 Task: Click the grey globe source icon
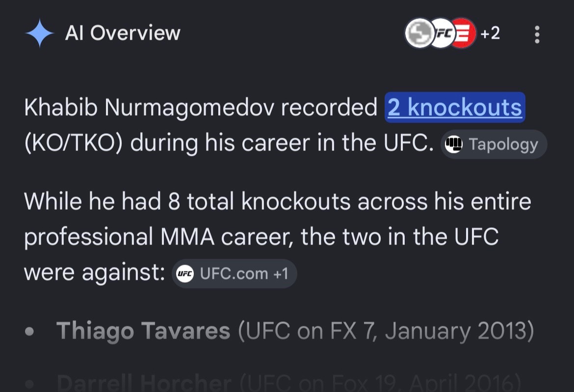pyautogui.click(x=419, y=33)
